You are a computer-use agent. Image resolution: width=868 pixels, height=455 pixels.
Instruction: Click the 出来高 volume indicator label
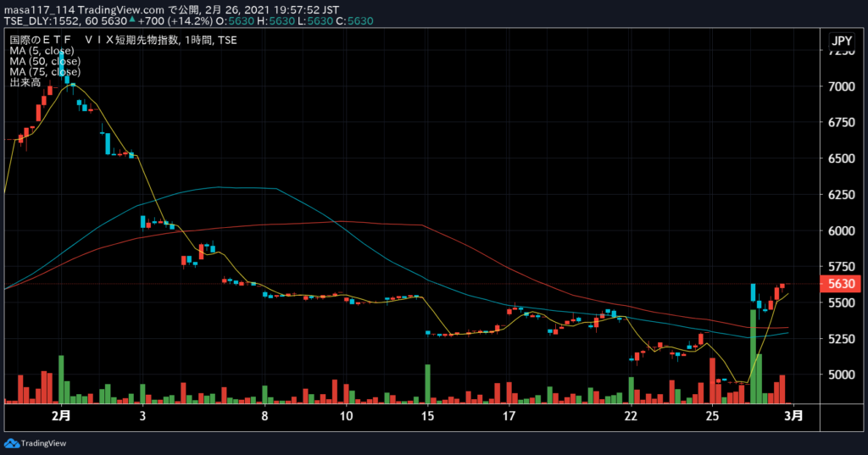[25, 82]
